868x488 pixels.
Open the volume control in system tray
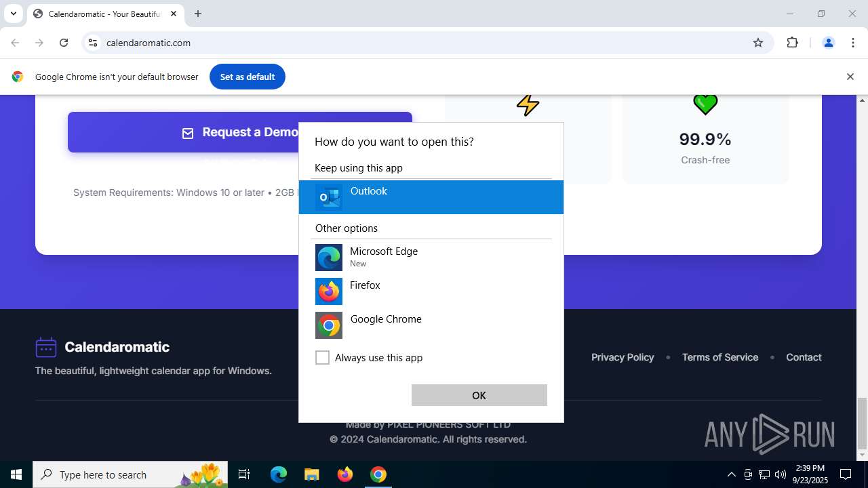click(x=781, y=474)
